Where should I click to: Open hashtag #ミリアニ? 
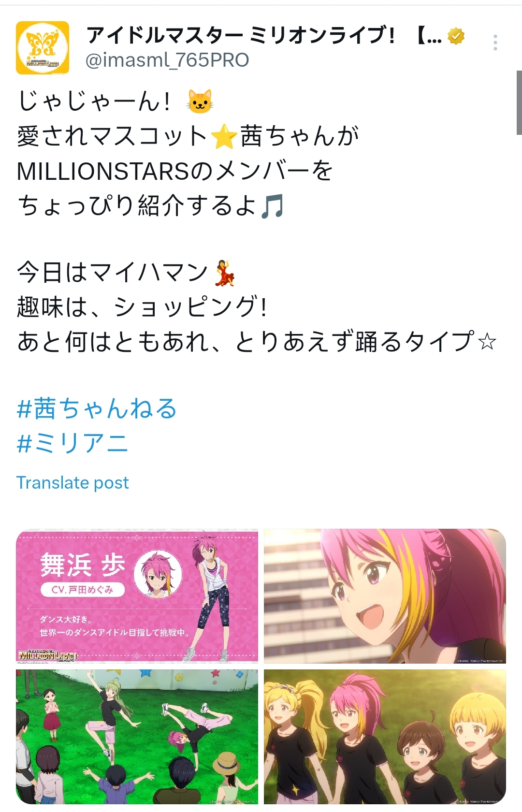[x=72, y=443]
